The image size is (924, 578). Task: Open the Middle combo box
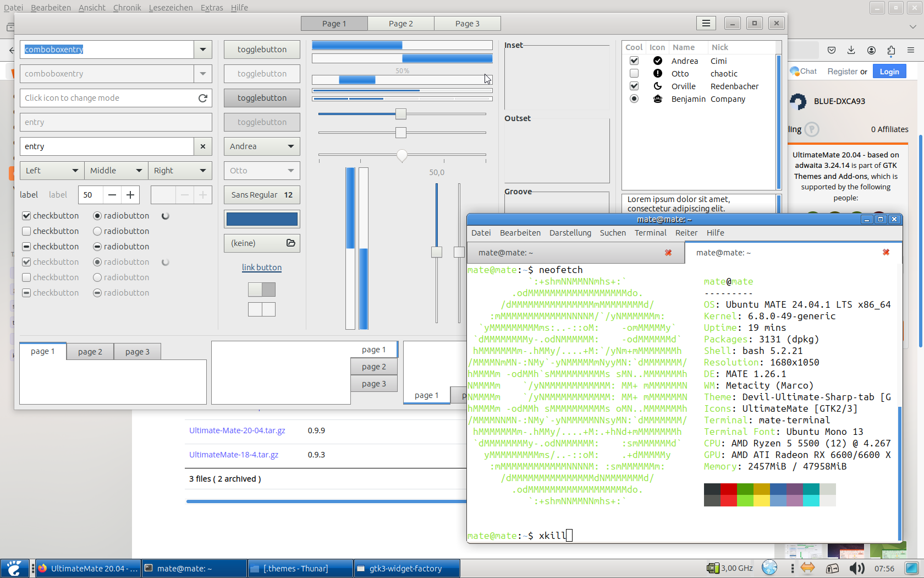116,171
